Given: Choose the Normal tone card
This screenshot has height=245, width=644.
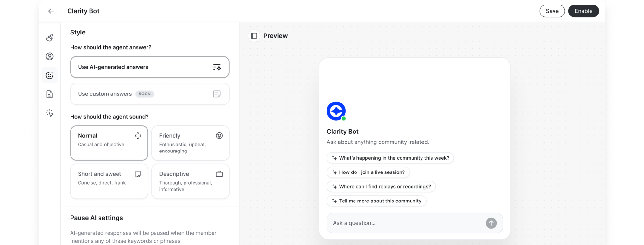Looking at the screenshot, I should click(109, 143).
